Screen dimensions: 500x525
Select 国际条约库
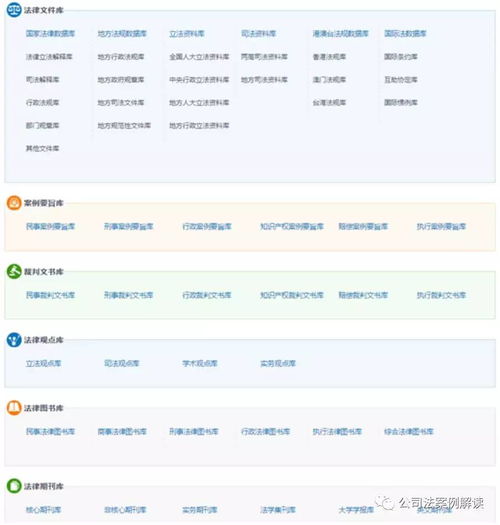tap(401, 57)
